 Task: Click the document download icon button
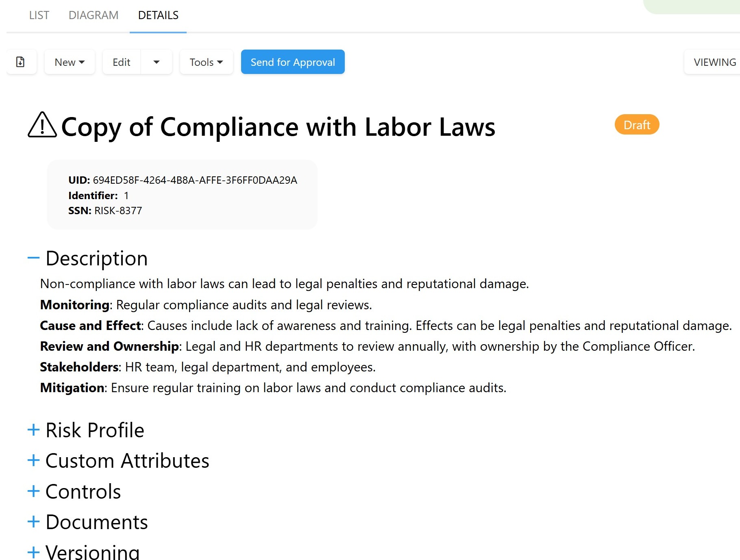20,62
